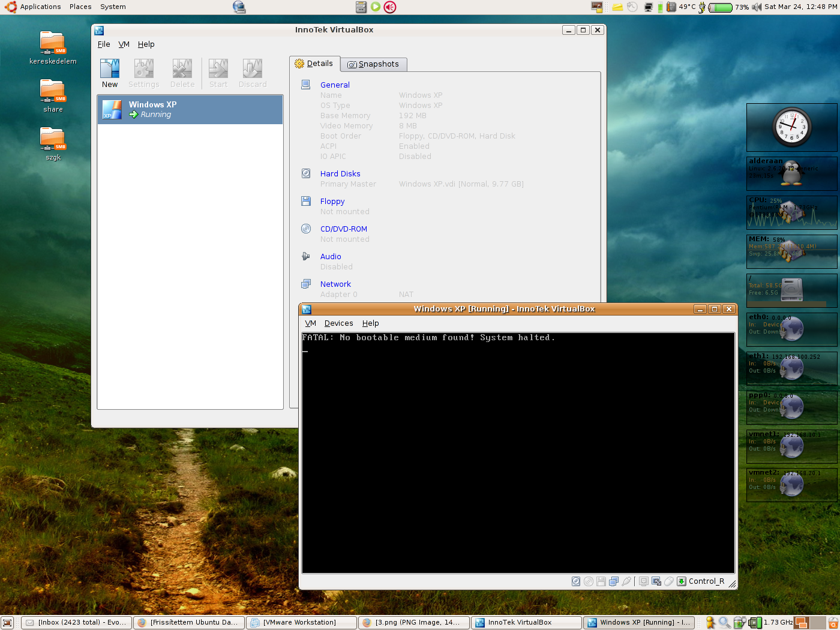840x630 pixels.
Task: Open Devices menu in running VM window
Action: click(x=338, y=323)
